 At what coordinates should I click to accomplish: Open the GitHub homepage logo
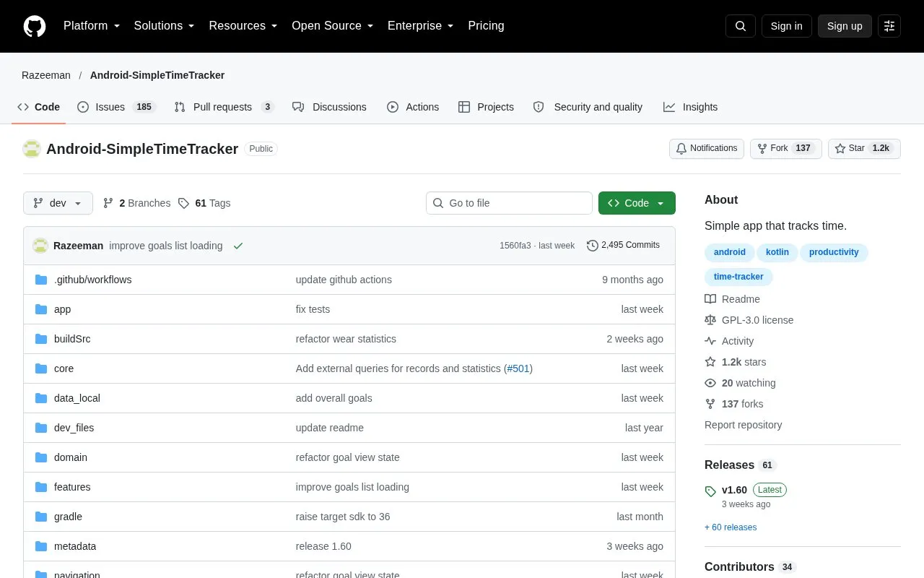[35, 26]
